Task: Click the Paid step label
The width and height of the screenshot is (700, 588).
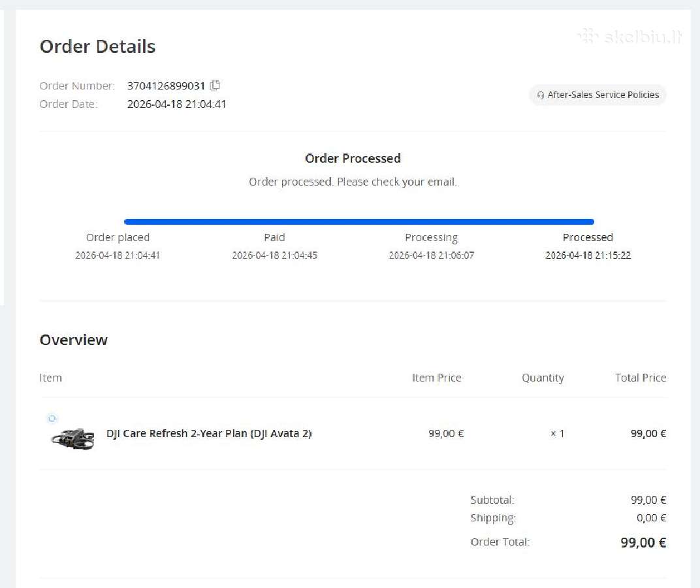Action: [274, 237]
